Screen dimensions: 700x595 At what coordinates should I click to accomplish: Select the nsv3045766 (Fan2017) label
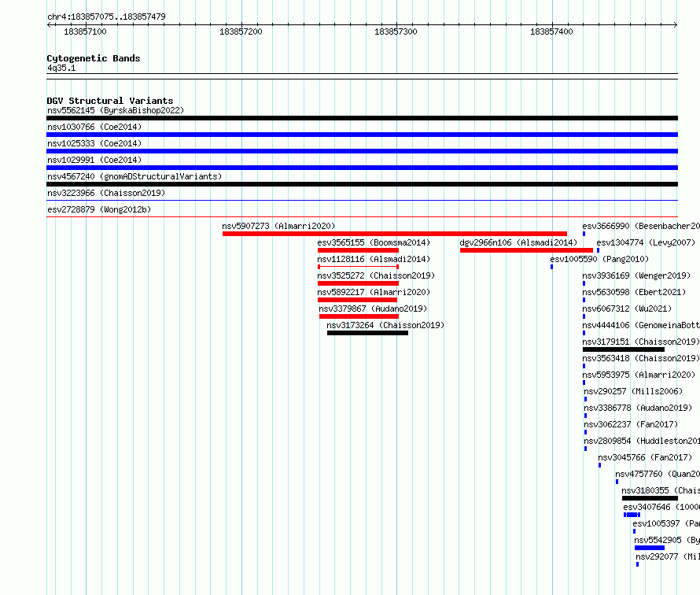point(645,457)
